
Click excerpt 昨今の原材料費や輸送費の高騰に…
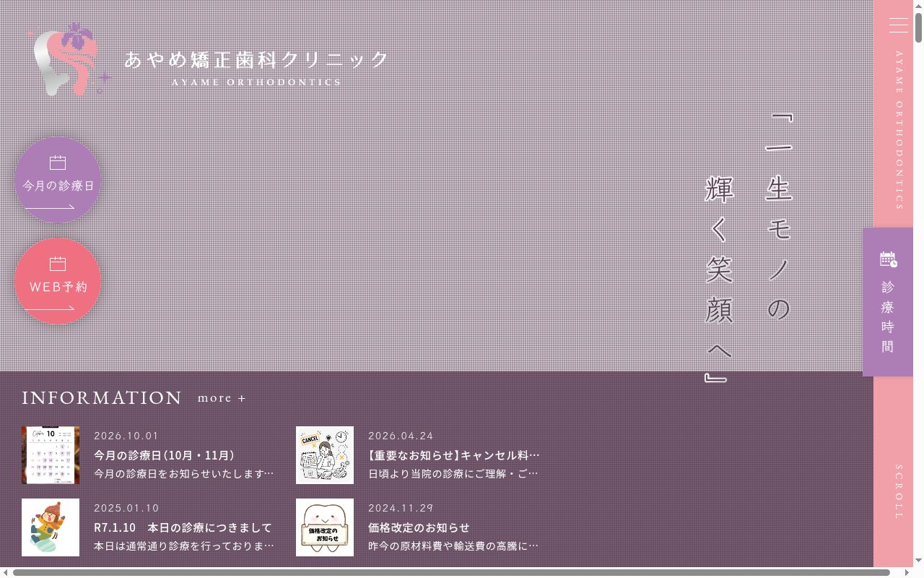pos(453,546)
